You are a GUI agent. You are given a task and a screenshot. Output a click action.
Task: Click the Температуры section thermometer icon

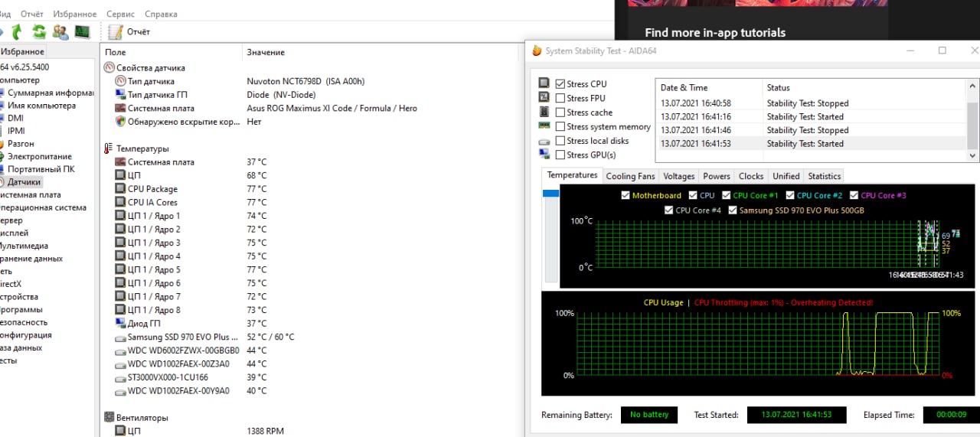click(x=109, y=148)
